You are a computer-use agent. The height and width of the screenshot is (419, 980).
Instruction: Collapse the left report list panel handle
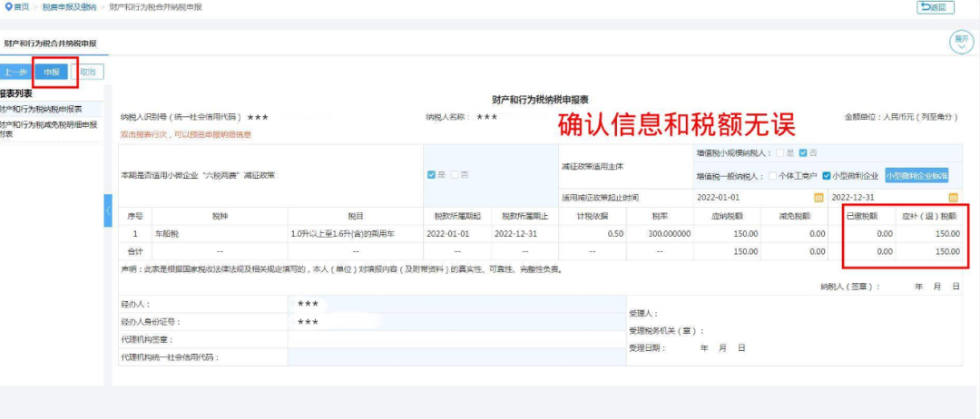click(x=109, y=210)
